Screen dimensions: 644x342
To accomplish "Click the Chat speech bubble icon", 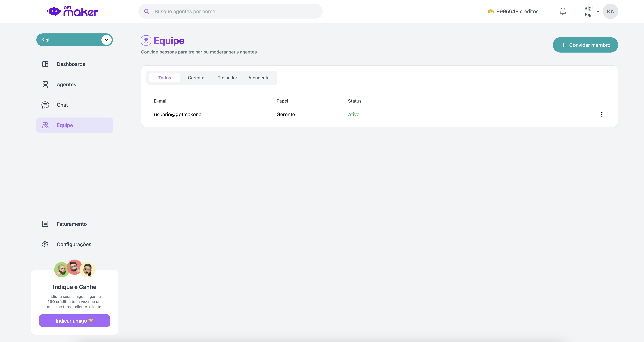I will click(x=45, y=105).
